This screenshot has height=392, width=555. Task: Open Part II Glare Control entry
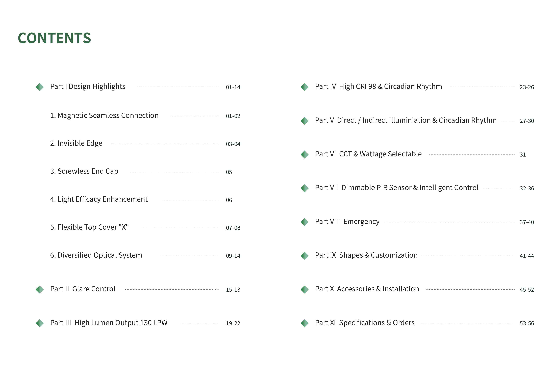83,289
